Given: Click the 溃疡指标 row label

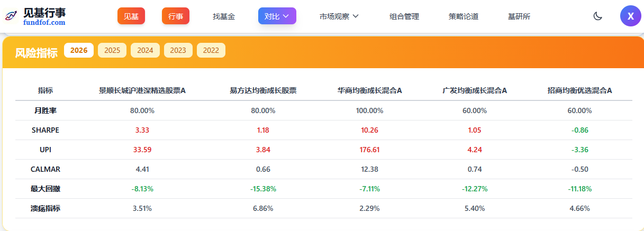Looking at the screenshot, I should 46,208.
